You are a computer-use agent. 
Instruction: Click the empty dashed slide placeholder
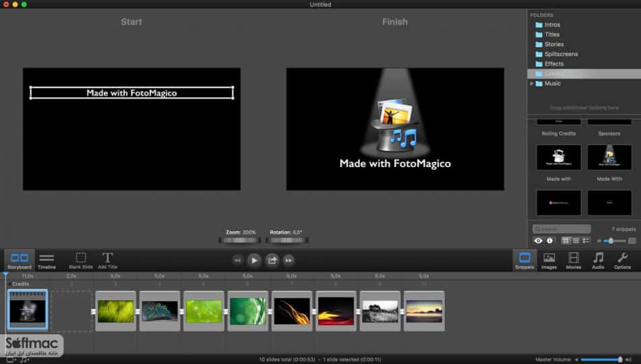(x=71, y=311)
